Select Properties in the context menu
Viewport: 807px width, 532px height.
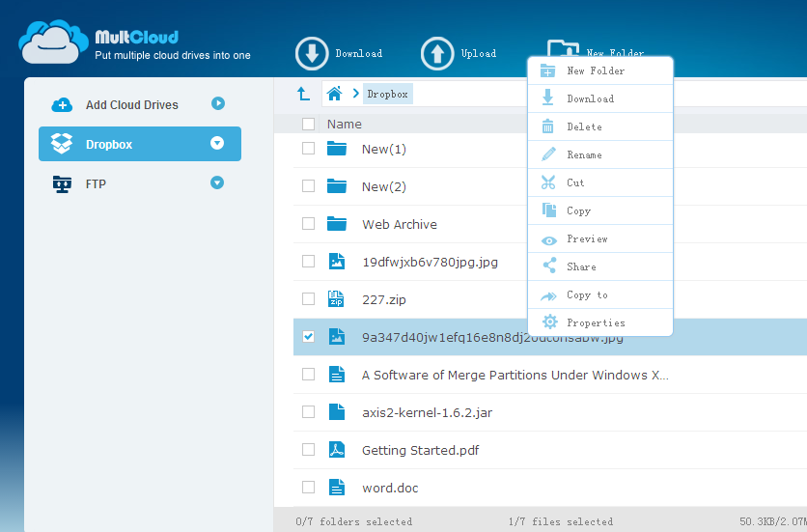coord(596,322)
